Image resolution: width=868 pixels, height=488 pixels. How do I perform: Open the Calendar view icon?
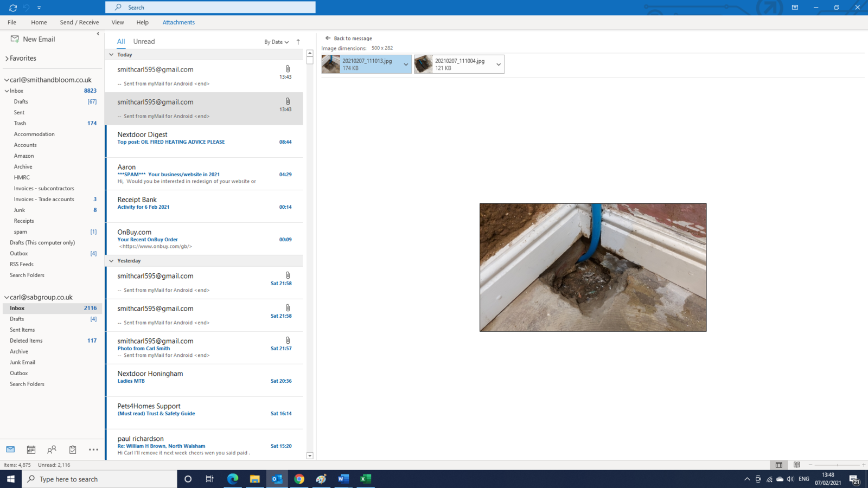coord(31,450)
